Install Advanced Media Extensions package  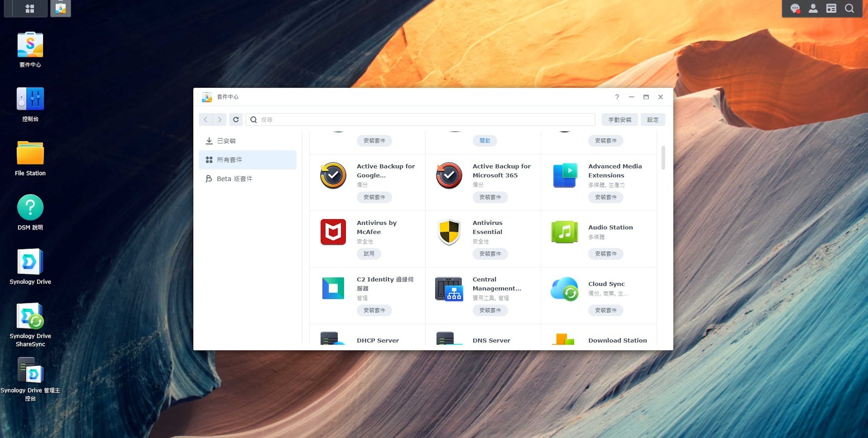pos(606,197)
